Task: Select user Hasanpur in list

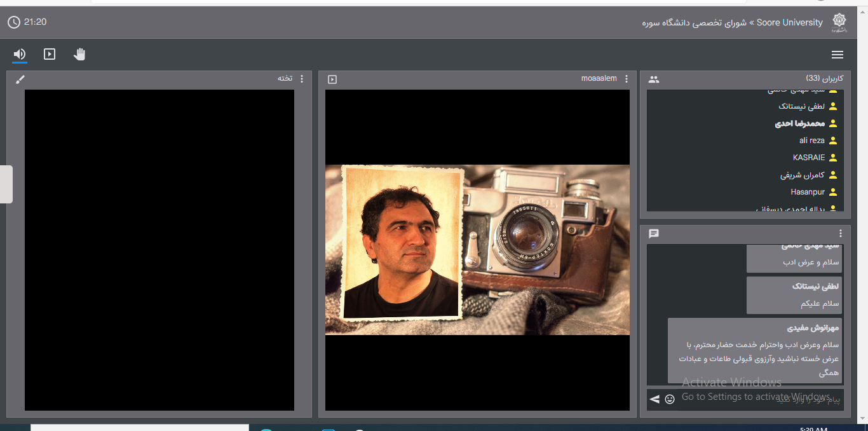Action: point(808,192)
